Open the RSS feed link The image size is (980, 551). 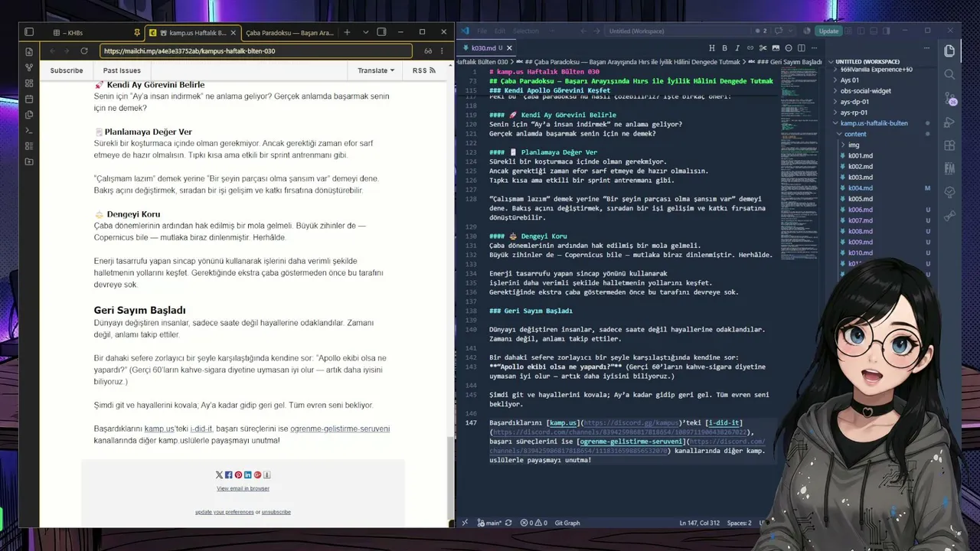pos(423,70)
